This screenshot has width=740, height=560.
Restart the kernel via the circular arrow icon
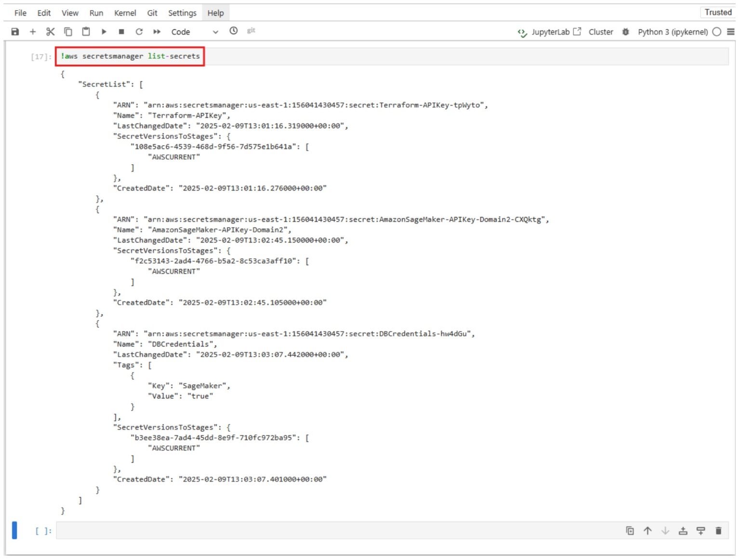tap(139, 31)
